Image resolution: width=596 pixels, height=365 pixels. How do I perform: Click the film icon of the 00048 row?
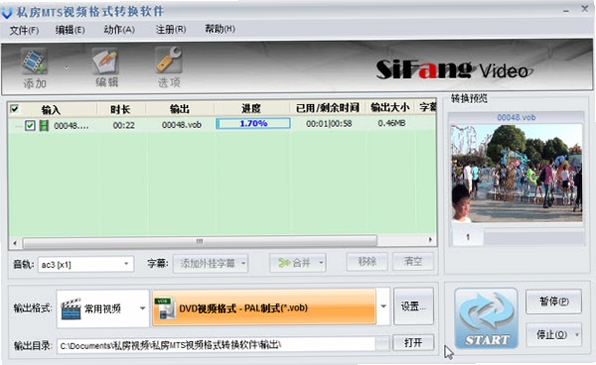[x=44, y=125]
